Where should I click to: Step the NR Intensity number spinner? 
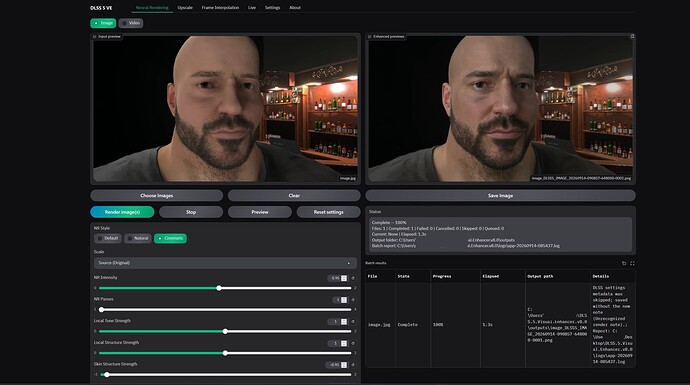344,278
